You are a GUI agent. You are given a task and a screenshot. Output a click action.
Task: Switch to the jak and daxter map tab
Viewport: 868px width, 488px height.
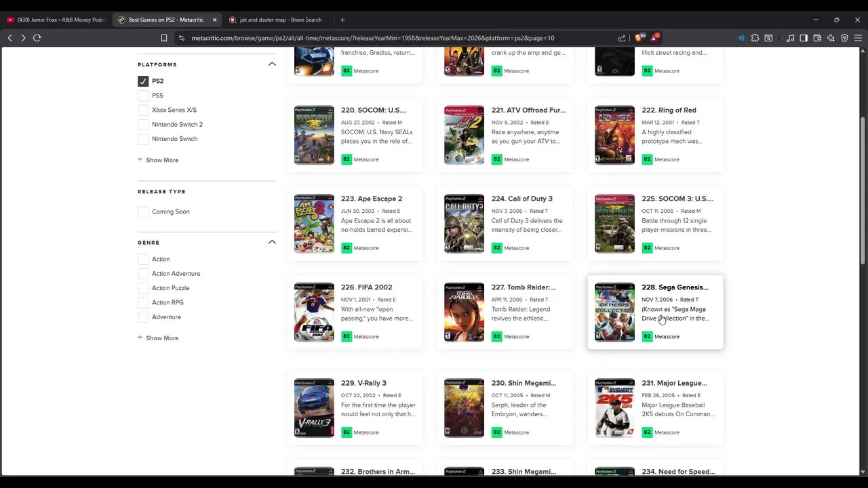pyautogui.click(x=278, y=20)
